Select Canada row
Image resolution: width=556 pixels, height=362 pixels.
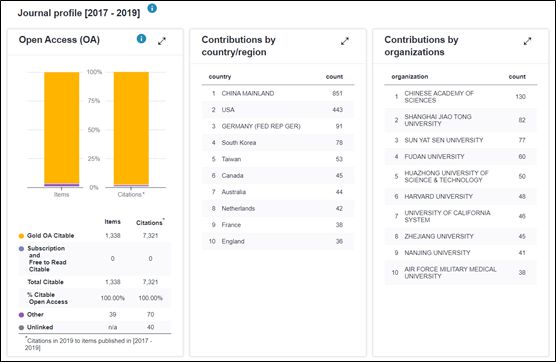(278, 176)
